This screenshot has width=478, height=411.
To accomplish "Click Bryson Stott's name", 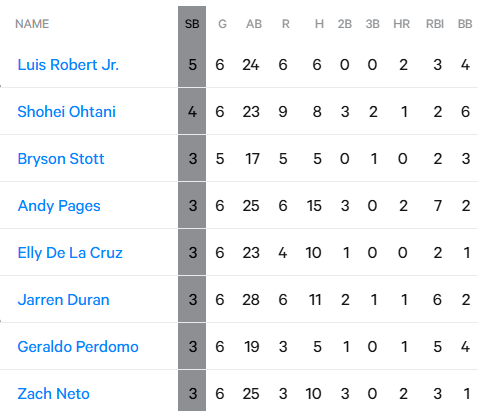I will (61, 159).
